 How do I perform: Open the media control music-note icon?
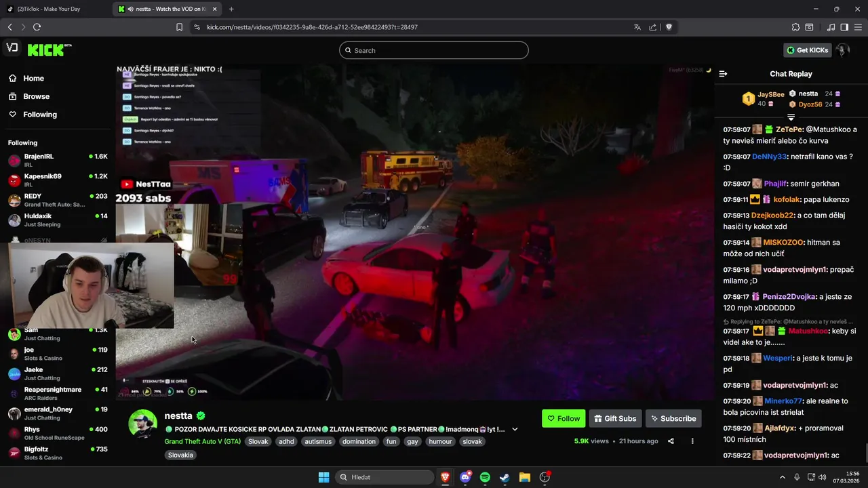[x=831, y=27]
